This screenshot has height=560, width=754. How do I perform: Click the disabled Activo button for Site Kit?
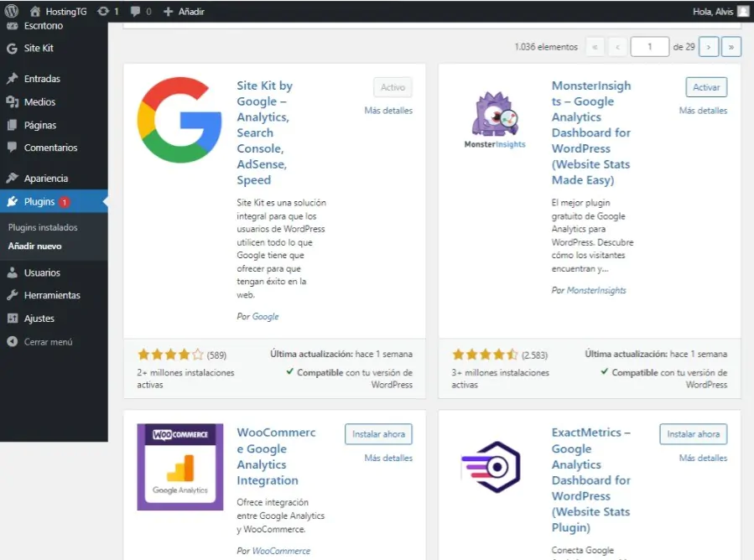pyautogui.click(x=393, y=87)
